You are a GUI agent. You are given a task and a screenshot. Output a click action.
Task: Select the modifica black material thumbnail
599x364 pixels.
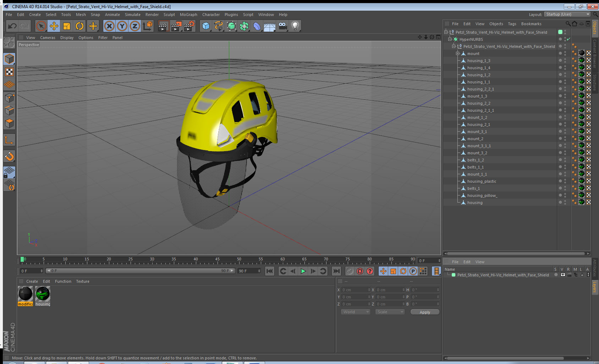(26, 294)
